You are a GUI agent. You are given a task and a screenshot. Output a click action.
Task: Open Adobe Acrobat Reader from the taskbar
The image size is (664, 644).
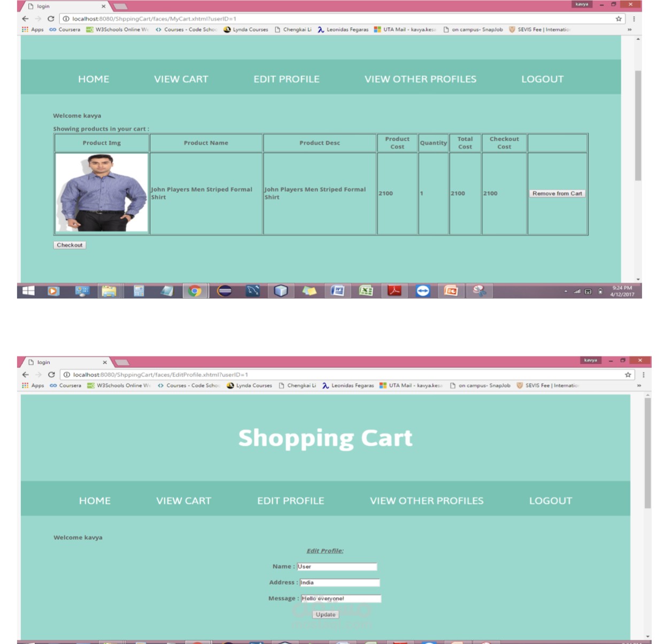(394, 291)
